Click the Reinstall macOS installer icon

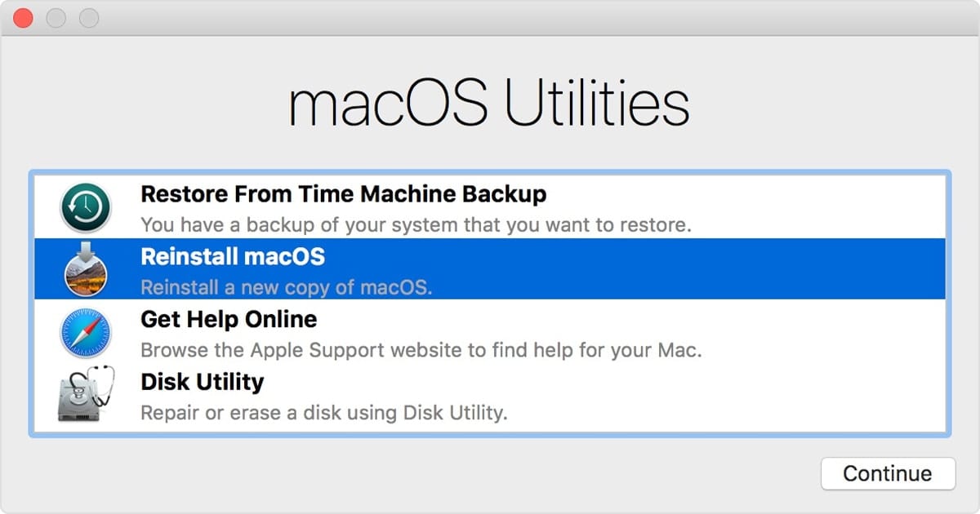[86, 270]
